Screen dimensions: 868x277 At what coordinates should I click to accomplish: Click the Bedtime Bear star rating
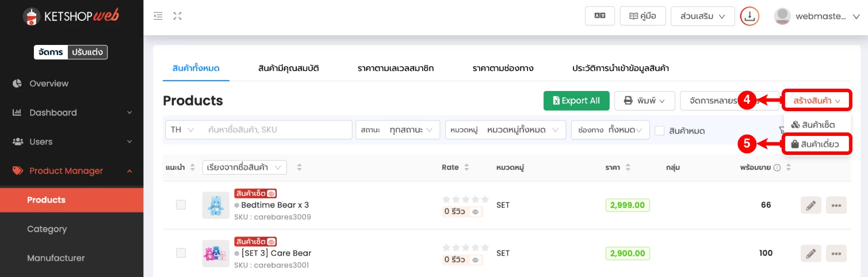(465, 199)
